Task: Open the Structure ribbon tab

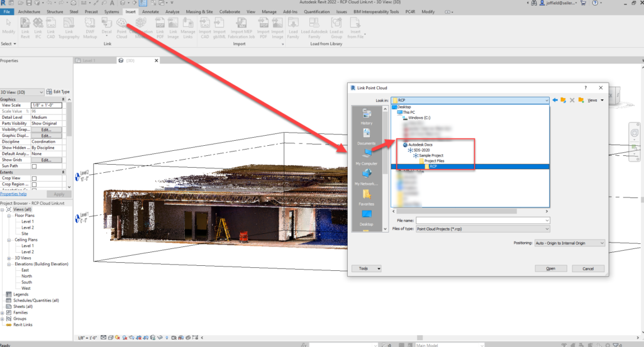Action: click(55, 12)
